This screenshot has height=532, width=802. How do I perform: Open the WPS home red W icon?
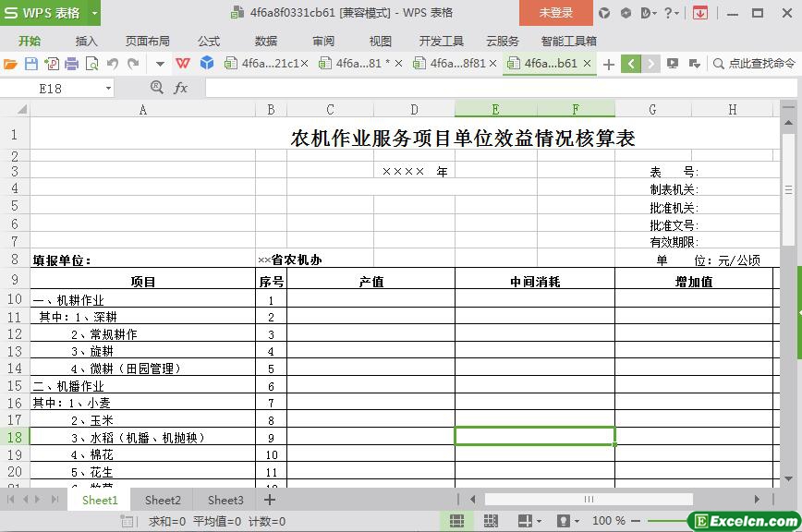(183, 64)
